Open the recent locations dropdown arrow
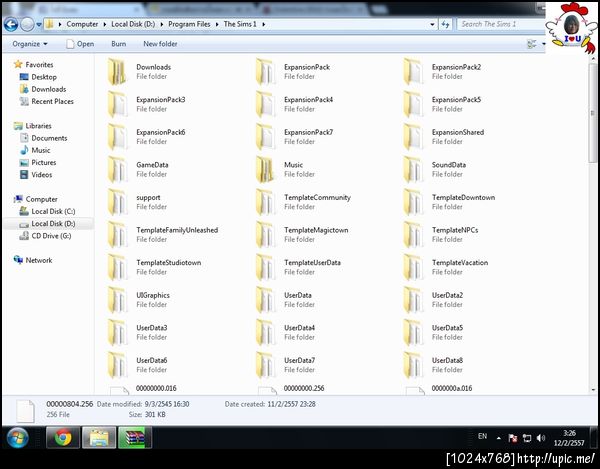Image resolution: width=600 pixels, height=469 pixels. click(39, 24)
